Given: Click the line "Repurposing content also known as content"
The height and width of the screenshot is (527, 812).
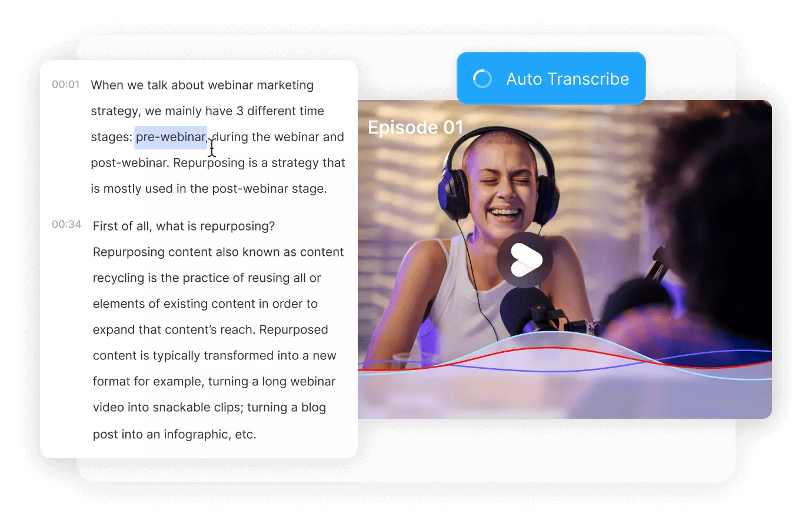Looking at the screenshot, I should tap(218, 252).
